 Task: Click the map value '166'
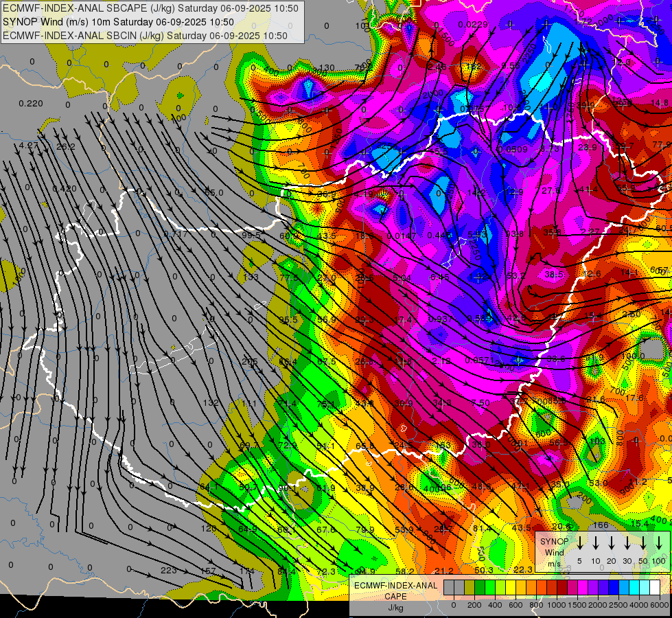(601, 525)
